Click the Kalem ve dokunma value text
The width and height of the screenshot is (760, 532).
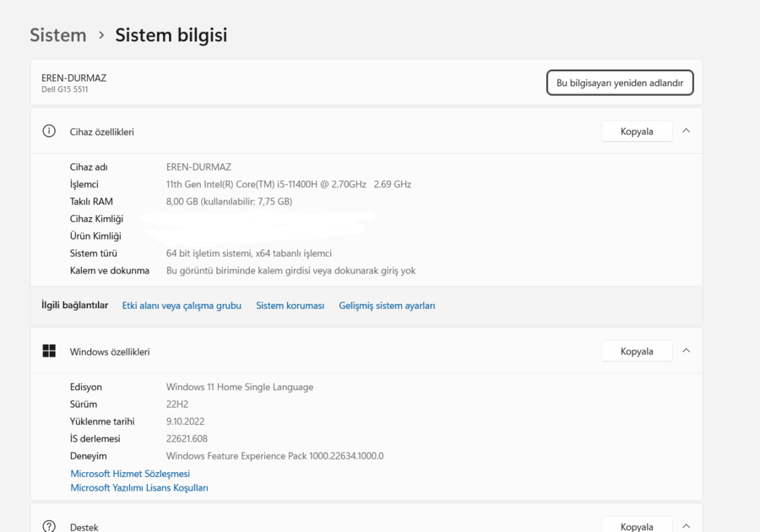[290, 271]
